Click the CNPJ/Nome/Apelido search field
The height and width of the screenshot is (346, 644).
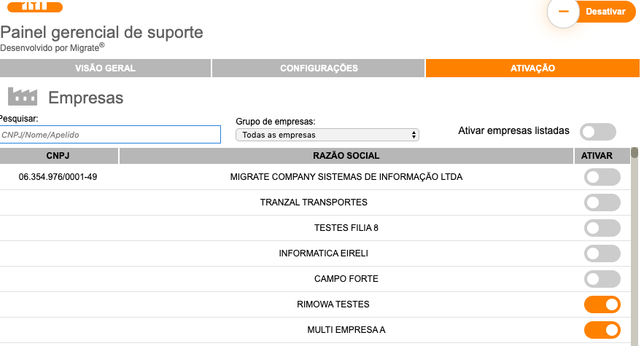(110, 135)
